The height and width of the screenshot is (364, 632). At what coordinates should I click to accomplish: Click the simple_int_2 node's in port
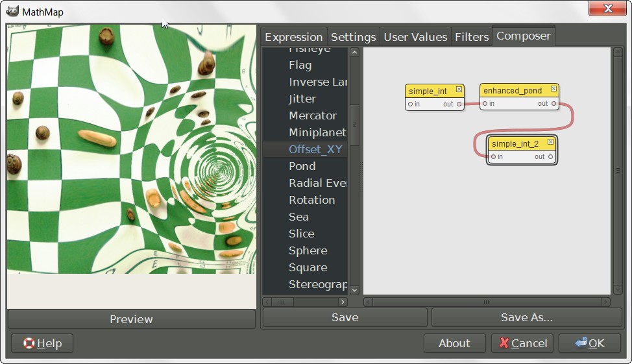click(493, 157)
